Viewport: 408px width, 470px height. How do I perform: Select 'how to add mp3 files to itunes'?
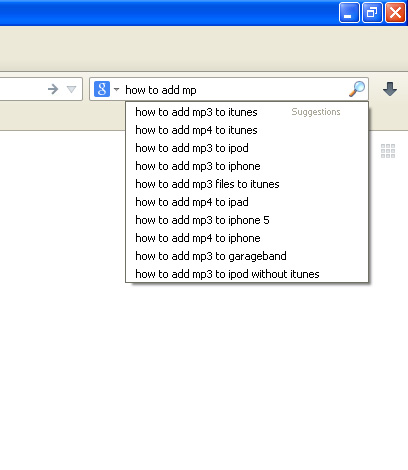[247, 184]
